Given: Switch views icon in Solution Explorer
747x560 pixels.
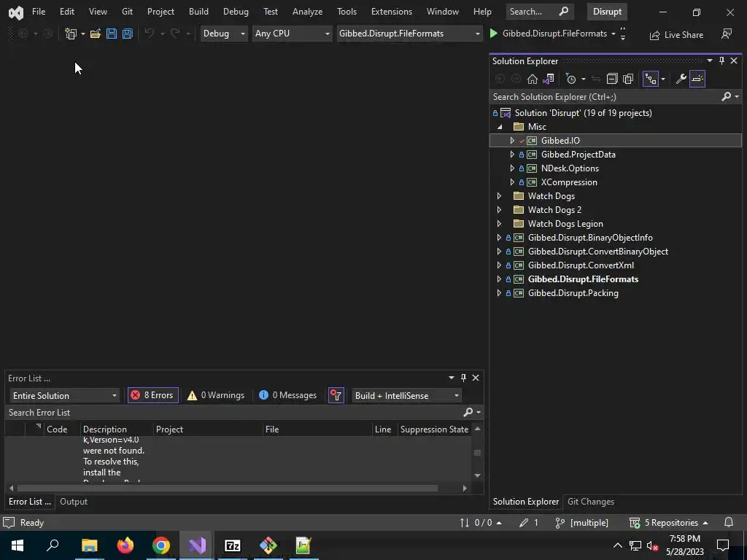Looking at the screenshot, I should [549, 79].
